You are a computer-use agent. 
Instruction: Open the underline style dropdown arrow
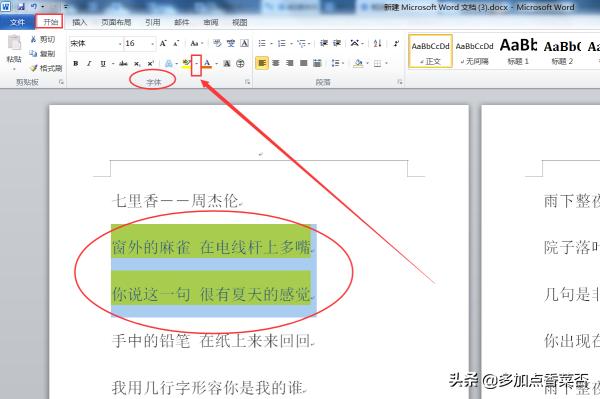click(112, 64)
